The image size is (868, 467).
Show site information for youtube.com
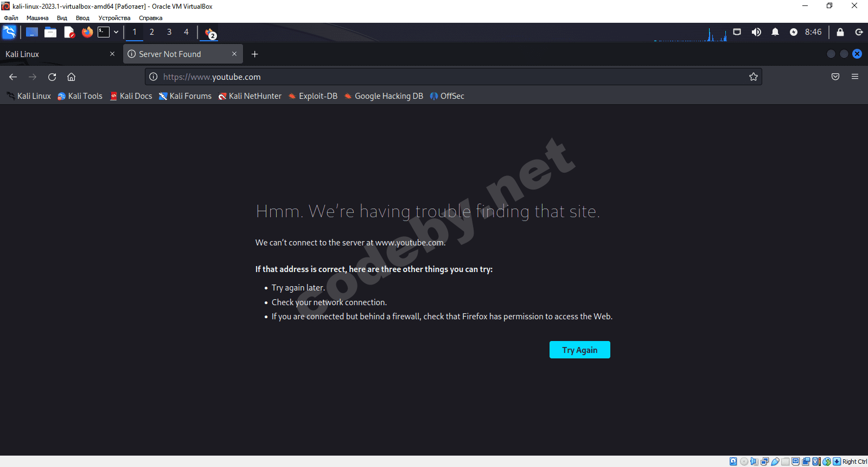154,77
